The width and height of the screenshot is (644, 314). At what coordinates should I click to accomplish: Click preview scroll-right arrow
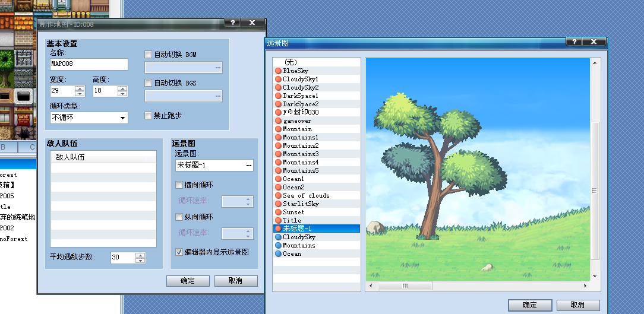(585, 286)
